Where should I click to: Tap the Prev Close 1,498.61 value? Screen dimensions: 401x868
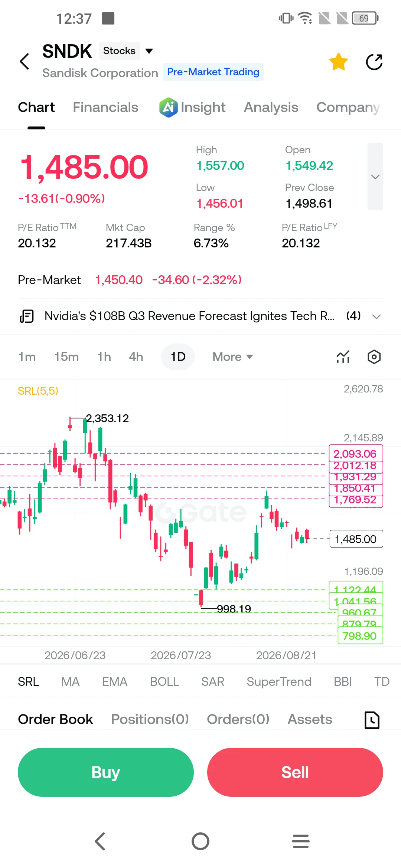tap(309, 204)
